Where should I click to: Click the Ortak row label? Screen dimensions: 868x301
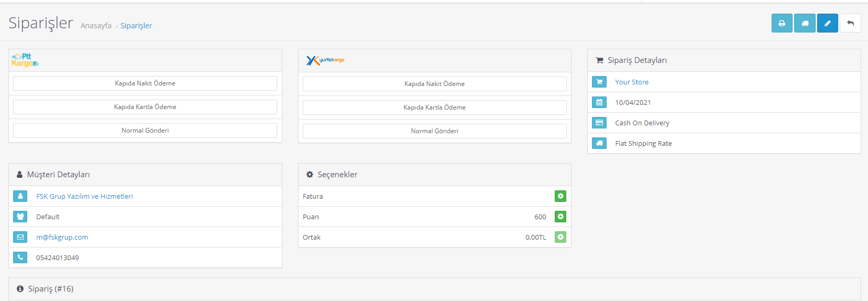pyautogui.click(x=312, y=237)
